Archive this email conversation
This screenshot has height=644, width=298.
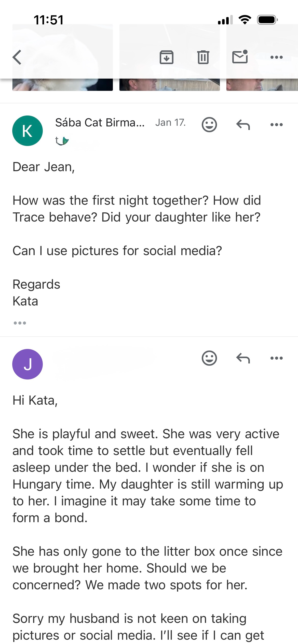[166, 57]
